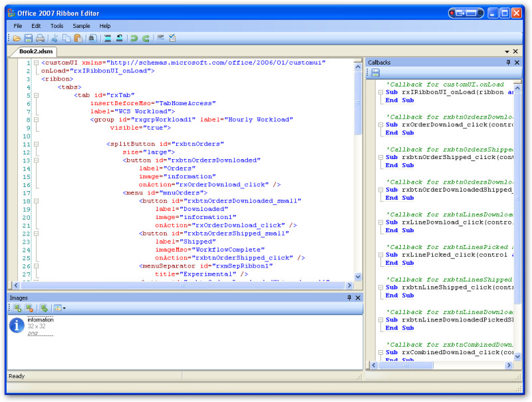Image resolution: width=532 pixels, height=402 pixels.
Task: Collapse the customUI node on line 1
Action: 36,63
